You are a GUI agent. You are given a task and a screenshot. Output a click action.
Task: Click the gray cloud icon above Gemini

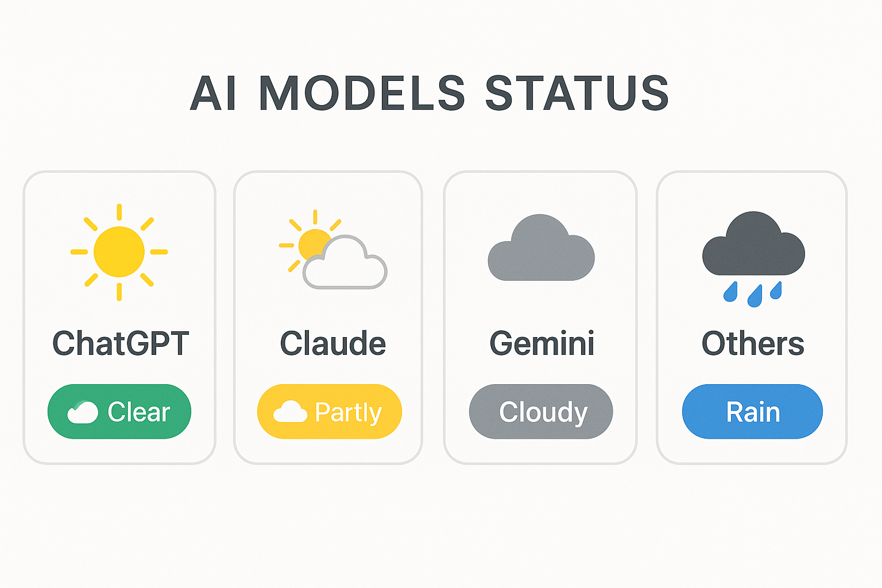[x=541, y=249]
